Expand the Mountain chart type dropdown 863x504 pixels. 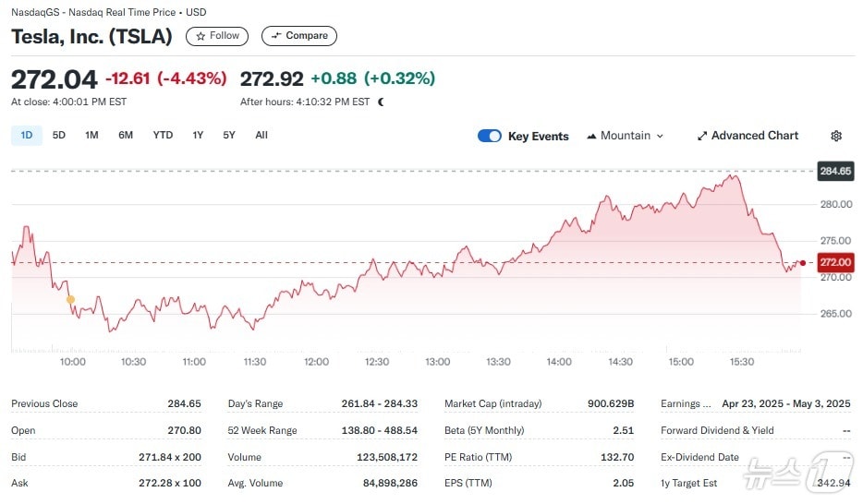click(626, 136)
